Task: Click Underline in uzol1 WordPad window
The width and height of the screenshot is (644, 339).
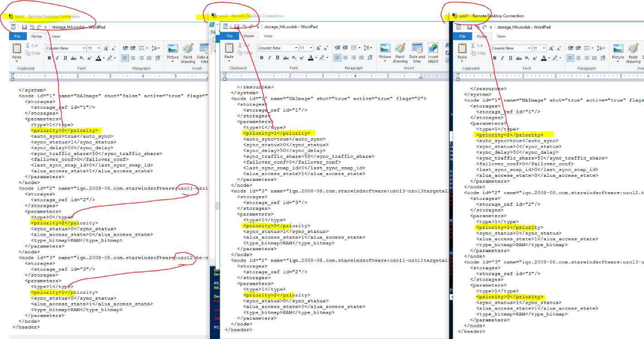Action: click(x=510, y=58)
